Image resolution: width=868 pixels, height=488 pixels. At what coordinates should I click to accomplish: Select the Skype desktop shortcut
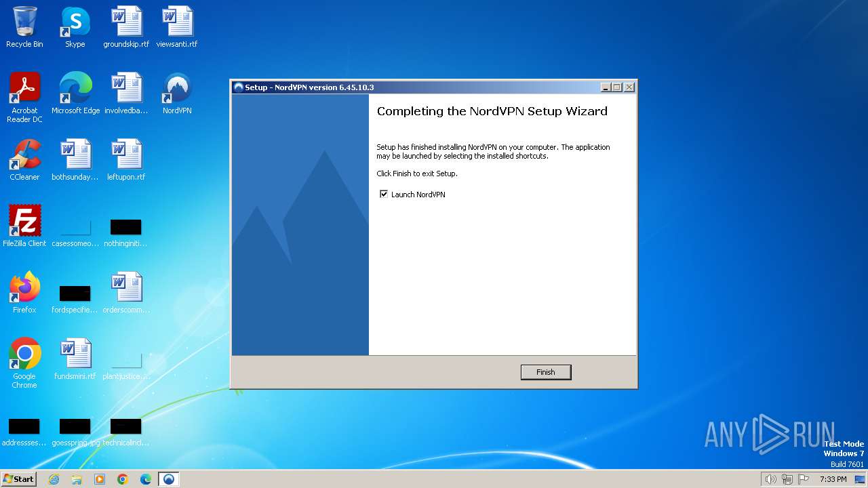[75, 27]
